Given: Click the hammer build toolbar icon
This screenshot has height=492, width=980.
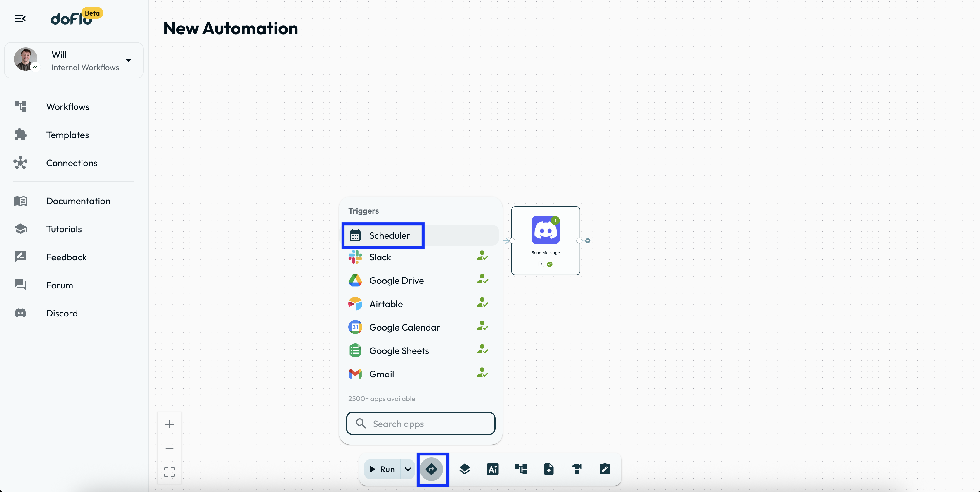Looking at the screenshot, I should 577,469.
